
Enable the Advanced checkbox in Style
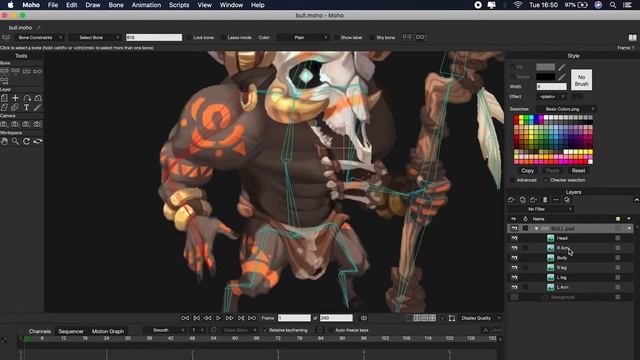512,180
